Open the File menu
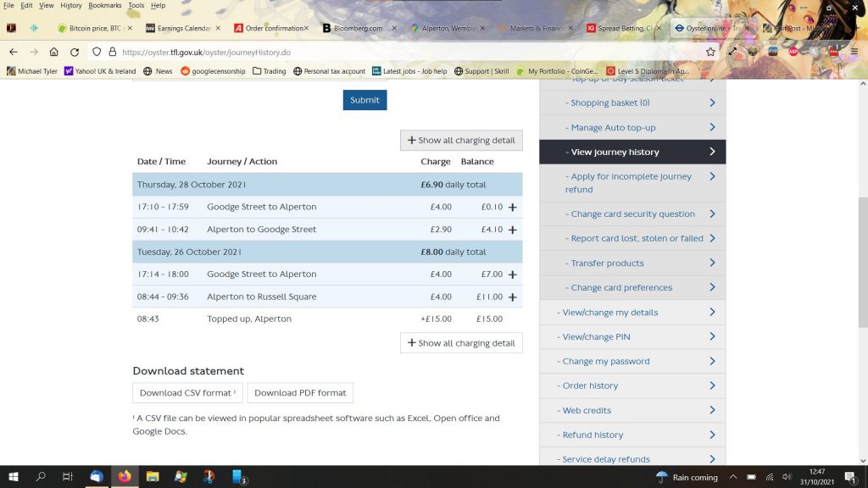Image resolution: width=868 pixels, height=488 pixels. tap(8, 6)
